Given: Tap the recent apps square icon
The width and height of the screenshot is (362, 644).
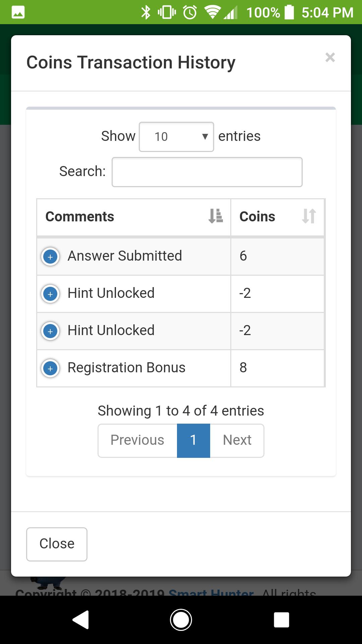Looking at the screenshot, I should pos(281,620).
